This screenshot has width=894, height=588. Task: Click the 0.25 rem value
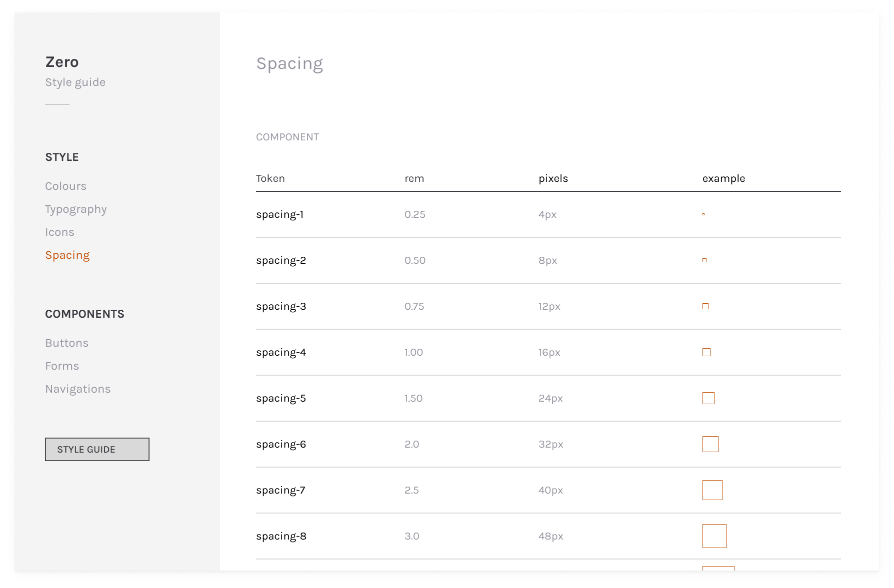pos(415,215)
